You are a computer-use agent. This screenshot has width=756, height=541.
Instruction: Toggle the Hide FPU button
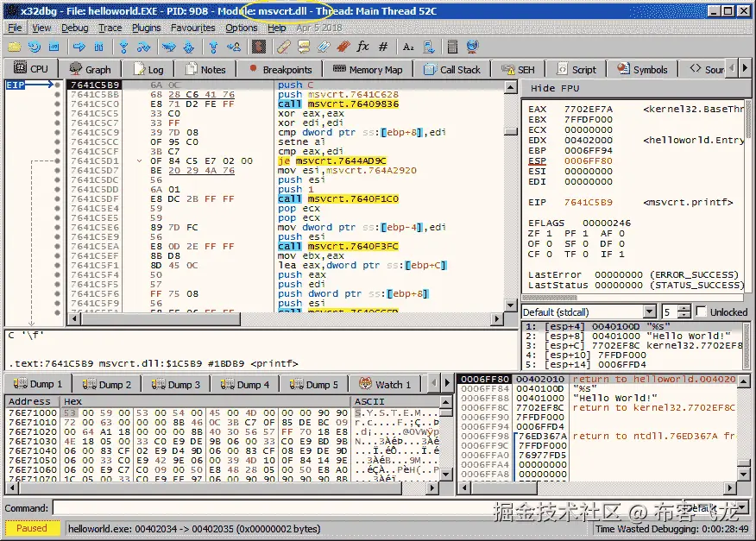click(x=555, y=88)
